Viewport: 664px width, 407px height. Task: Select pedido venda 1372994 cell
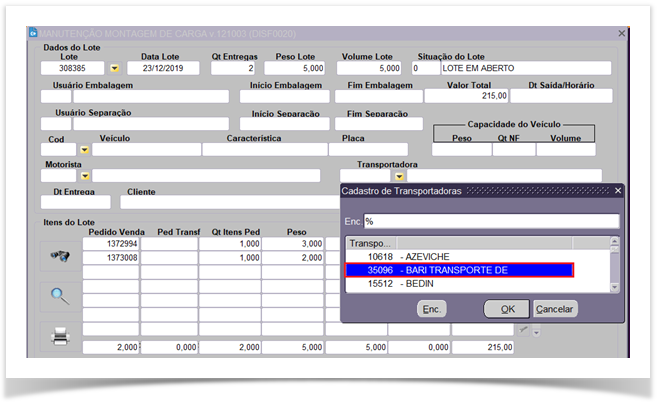point(110,244)
